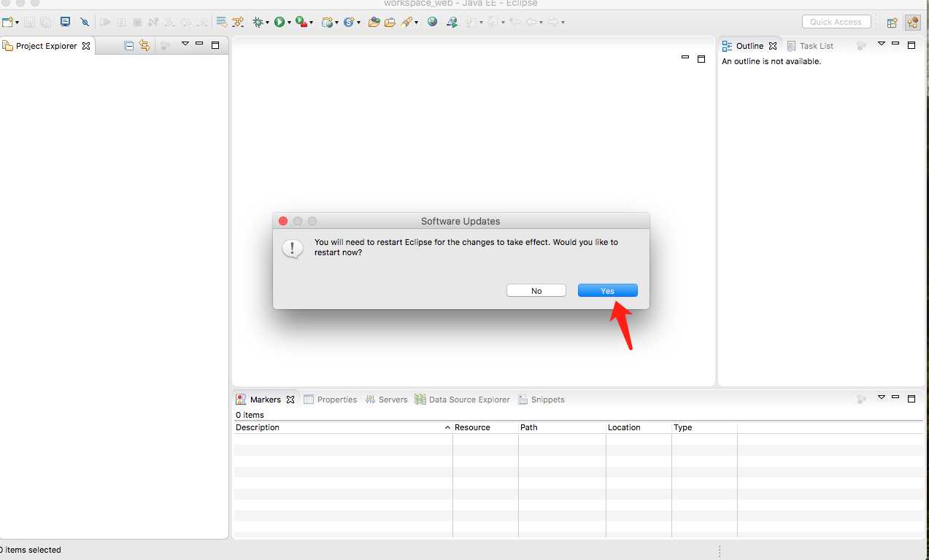
Task: Maximize the editor area
Action: 701,59
